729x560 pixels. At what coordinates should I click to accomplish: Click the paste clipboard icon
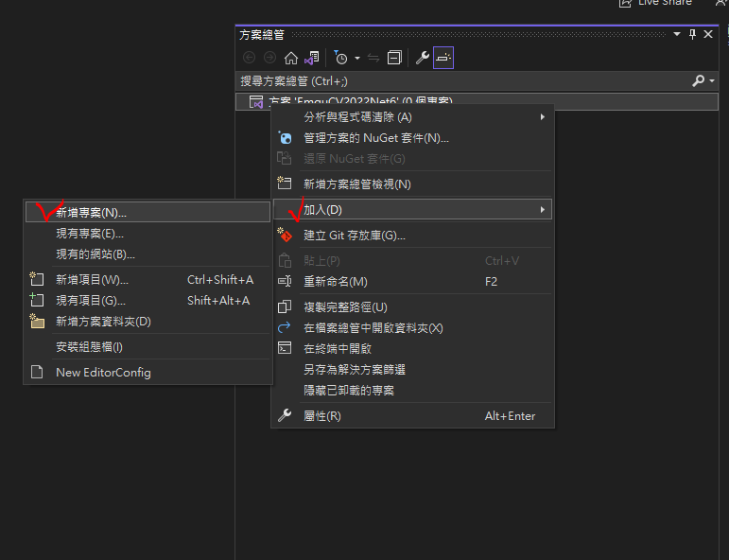point(285,260)
